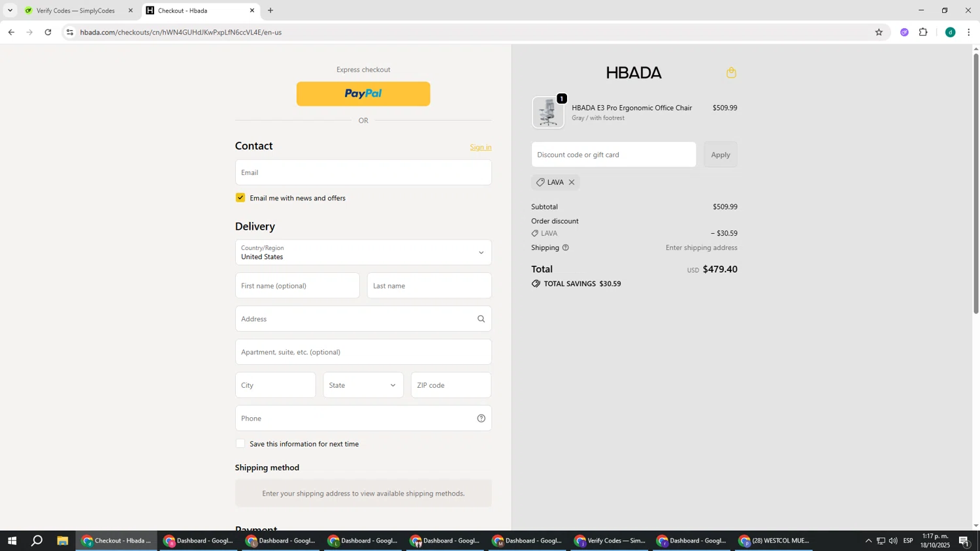Click the TOTAL SAVINGS $30.59 text
The height and width of the screenshot is (551, 980).
click(582, 284)
